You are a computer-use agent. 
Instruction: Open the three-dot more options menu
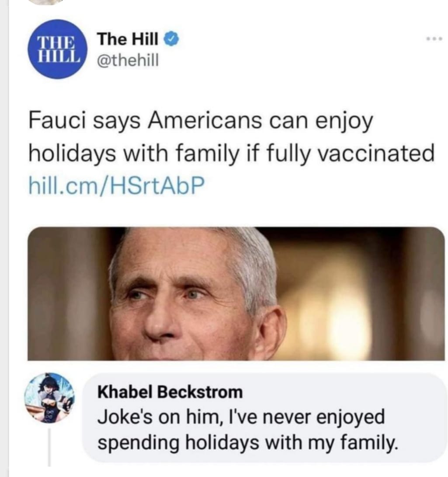coord(435,39)
